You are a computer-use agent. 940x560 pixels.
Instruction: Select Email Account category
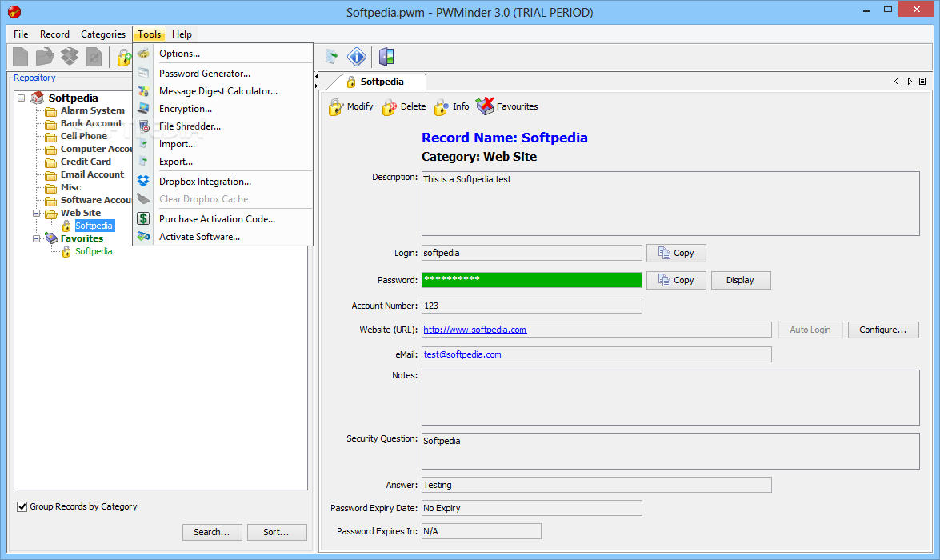click(92, 174)
